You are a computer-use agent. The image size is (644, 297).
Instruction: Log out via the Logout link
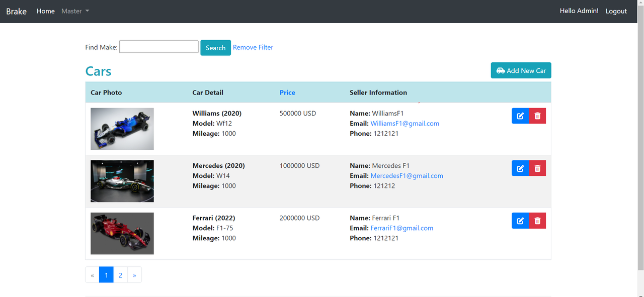pos(616,11)
